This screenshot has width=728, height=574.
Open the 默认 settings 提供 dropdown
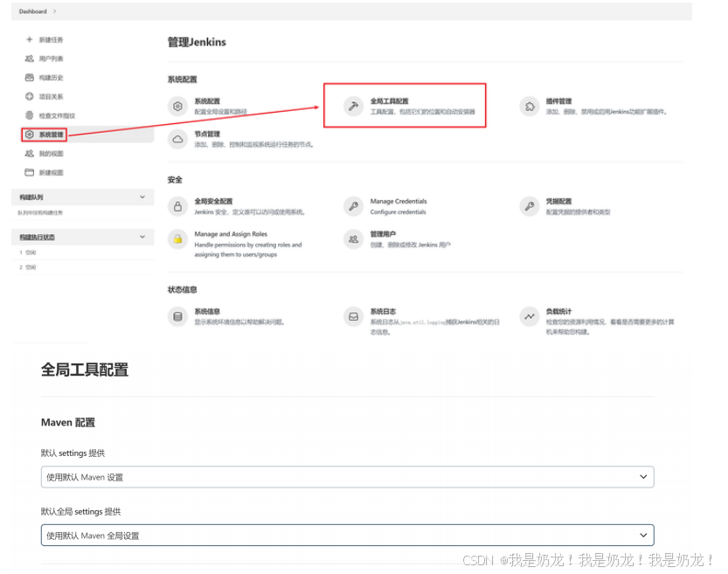[x=347, y=477]
